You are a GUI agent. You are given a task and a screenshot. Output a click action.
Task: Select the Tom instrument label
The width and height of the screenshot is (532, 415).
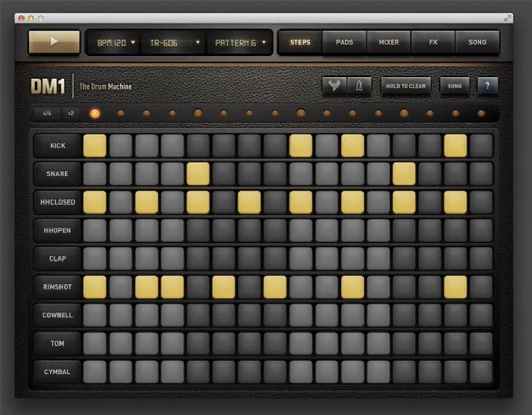57,343
